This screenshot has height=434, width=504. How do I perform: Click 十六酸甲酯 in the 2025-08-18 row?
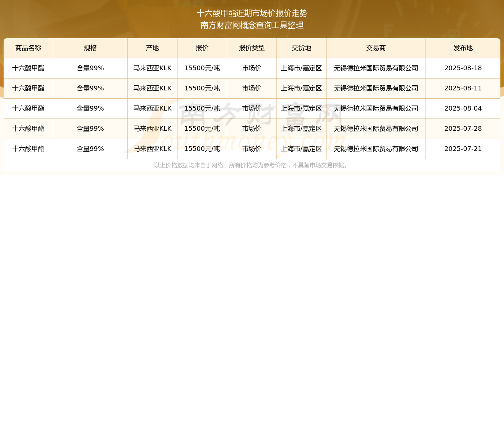click(x=28, y=68)
